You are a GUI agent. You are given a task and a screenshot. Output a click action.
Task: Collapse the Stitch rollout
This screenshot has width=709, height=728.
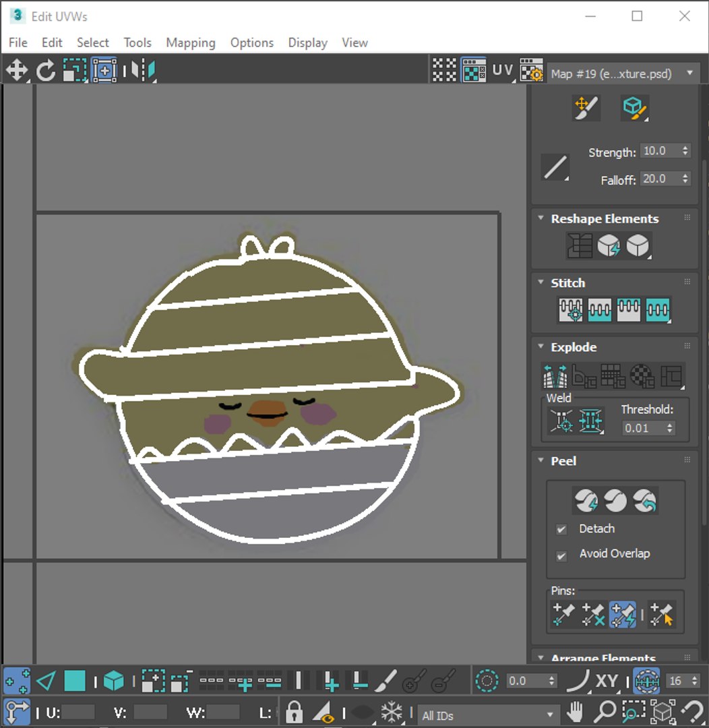pos(541,282)
